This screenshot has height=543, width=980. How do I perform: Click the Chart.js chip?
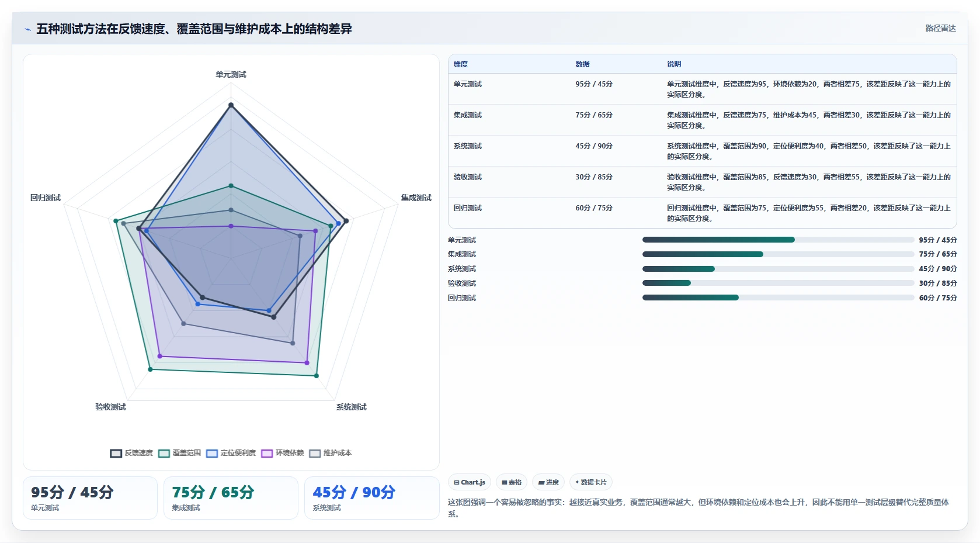470,482
